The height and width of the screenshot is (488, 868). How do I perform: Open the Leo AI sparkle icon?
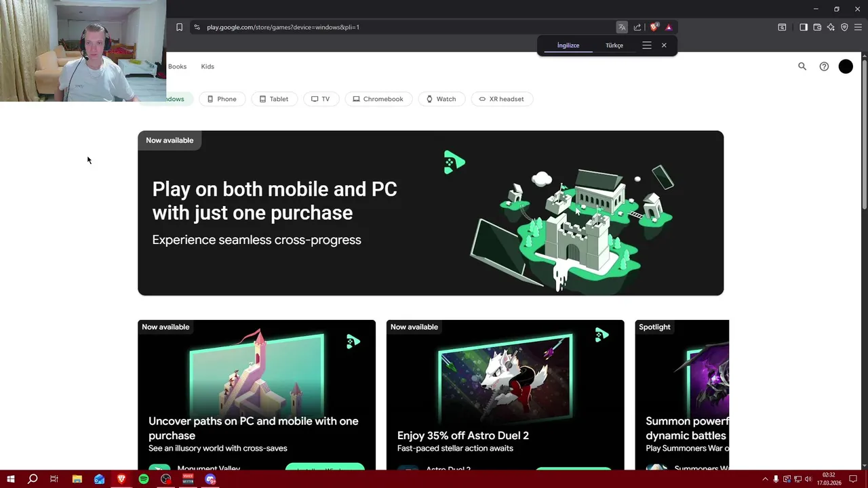coord(831,27)
